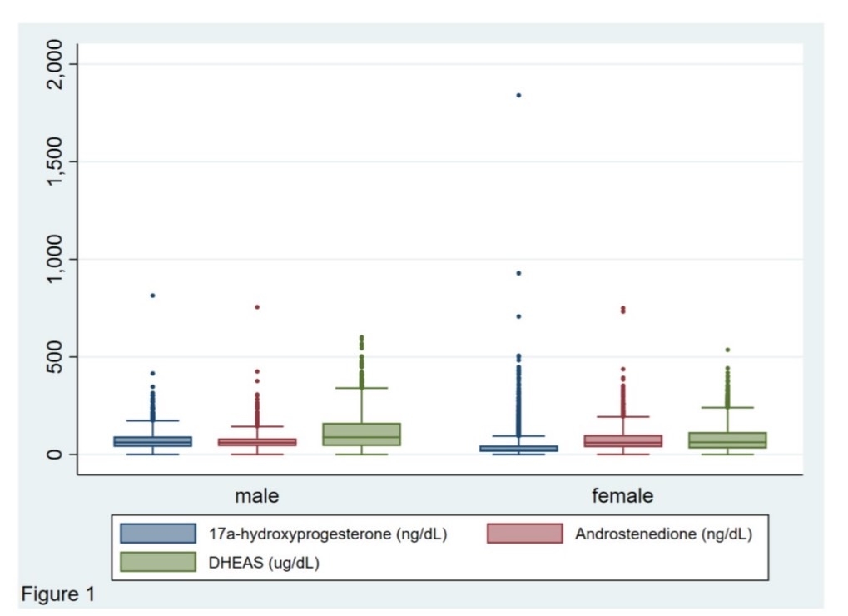The height and width of the screenshot is (616, 848).
Task: Click the red Androstenedione legend swatch
Action: point(523,534)
